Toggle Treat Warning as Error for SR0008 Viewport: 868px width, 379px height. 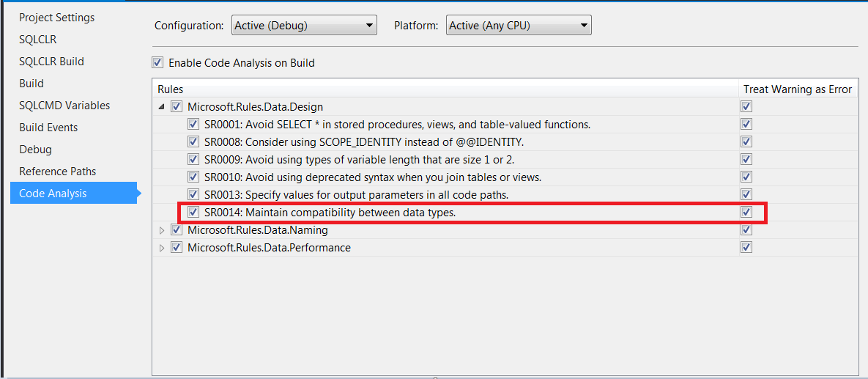[746, 141]
